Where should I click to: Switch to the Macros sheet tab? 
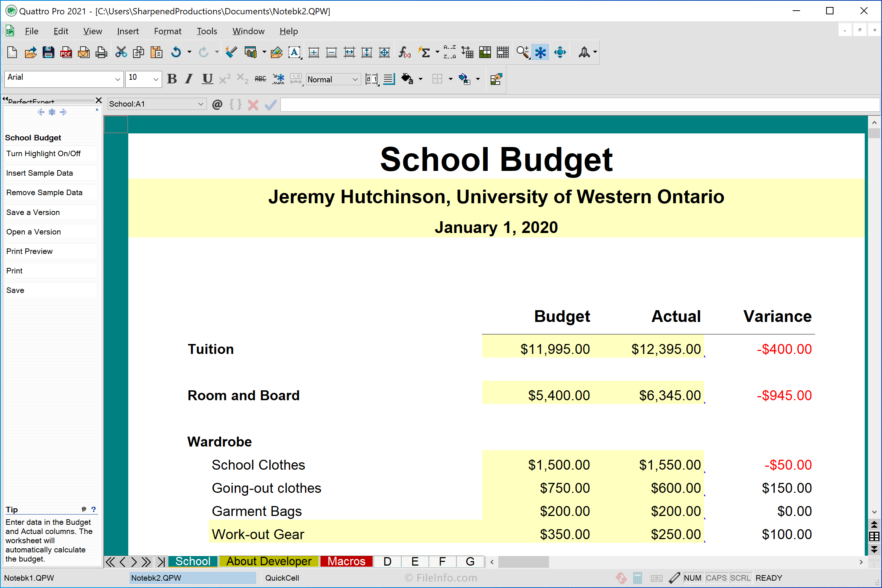pos(346,562)
